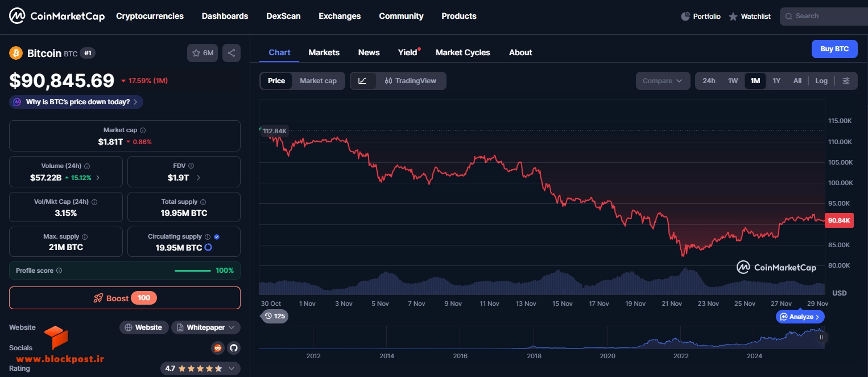
Task: Click Circulating supply info icon
Action: pyautogui.click(x=208, y=237)
